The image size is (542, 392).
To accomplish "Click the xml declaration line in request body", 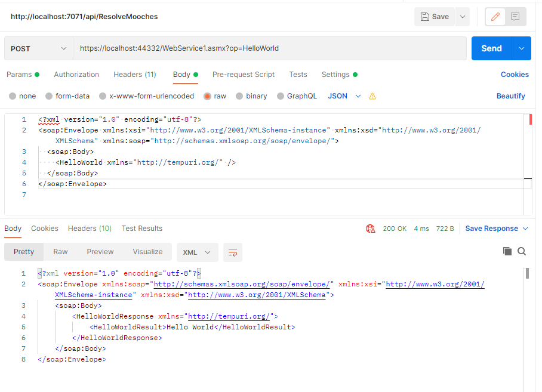I will pos(119,119).
